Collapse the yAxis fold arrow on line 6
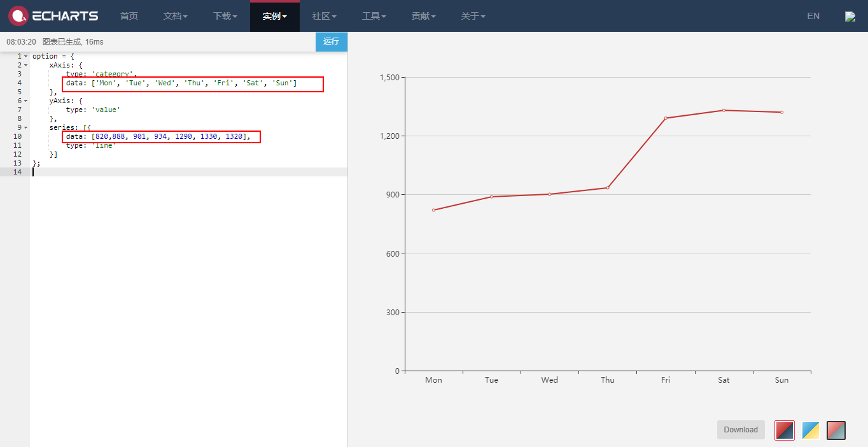Image resolution: width=868 pixels, height=447 pixels. tap(25, 101)
